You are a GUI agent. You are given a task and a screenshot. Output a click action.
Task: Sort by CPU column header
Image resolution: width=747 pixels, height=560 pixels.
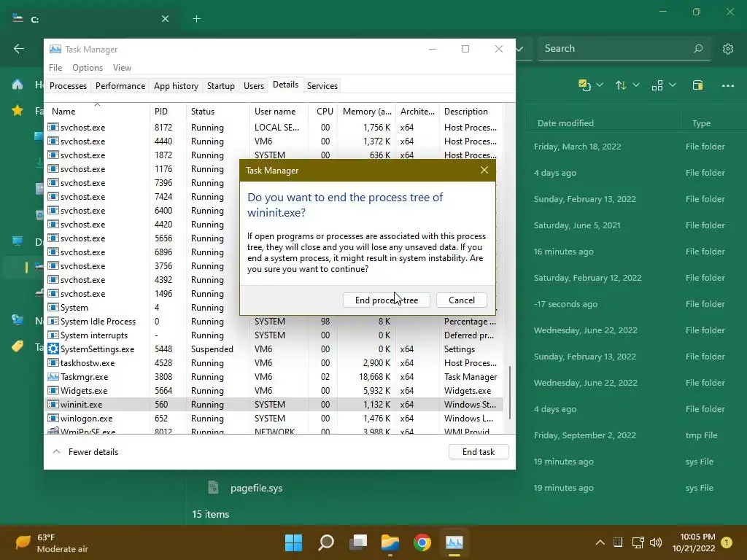click(323, 111)
